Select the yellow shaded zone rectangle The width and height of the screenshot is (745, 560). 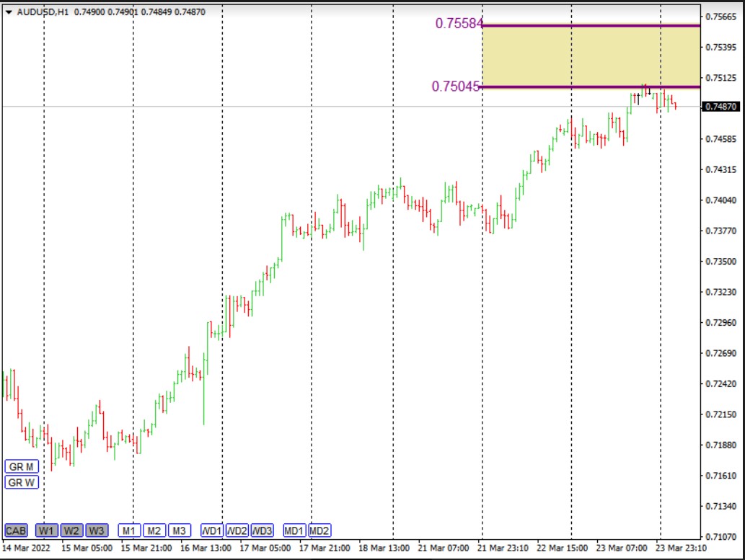(591, 56)
